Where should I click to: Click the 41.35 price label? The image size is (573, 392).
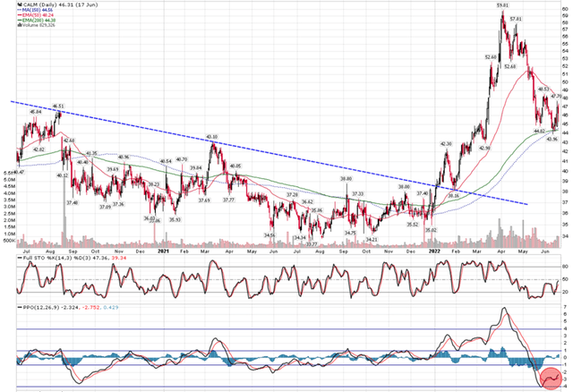[91, 153]
